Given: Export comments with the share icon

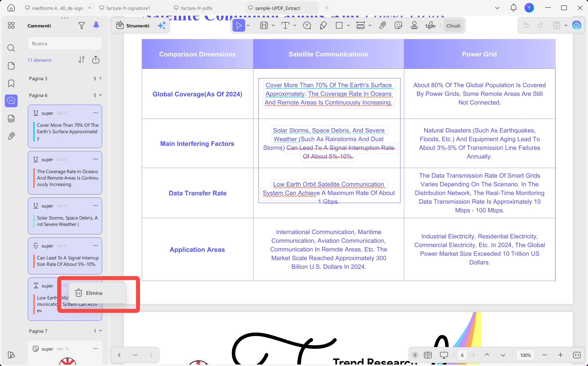Looking at the screenshot, I should tap(96, 60).
